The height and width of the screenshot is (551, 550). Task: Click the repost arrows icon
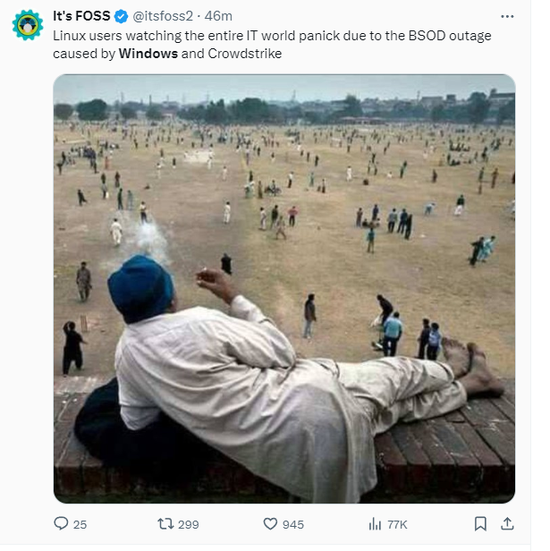pyautogui.click(x=166, y=524)
